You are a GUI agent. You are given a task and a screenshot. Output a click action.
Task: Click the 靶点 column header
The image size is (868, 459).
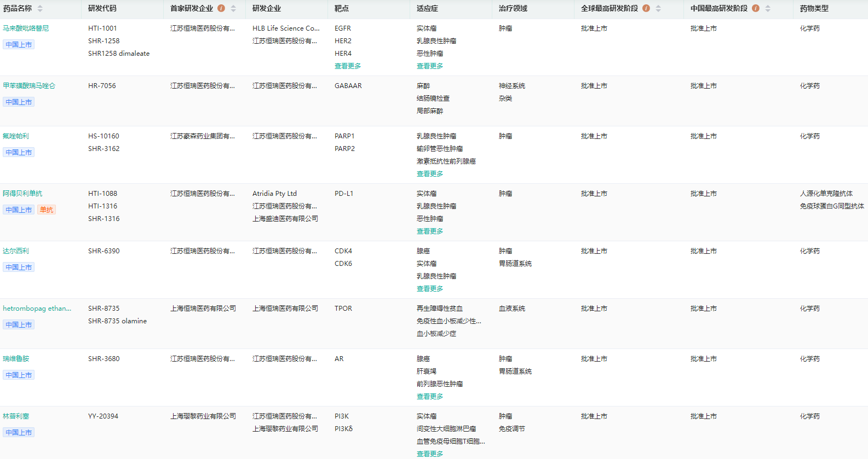click(x=342, y=9)
